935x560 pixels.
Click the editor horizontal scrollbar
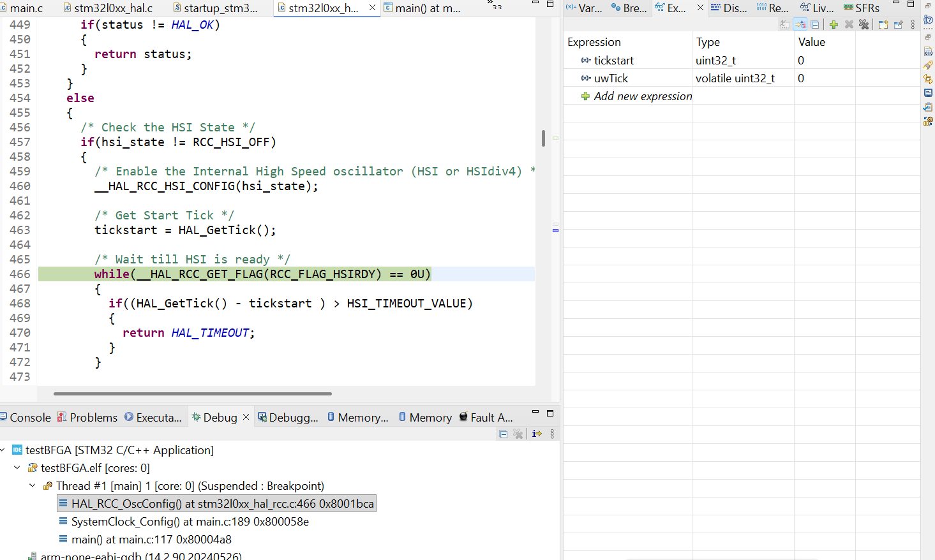click(193, 394)
